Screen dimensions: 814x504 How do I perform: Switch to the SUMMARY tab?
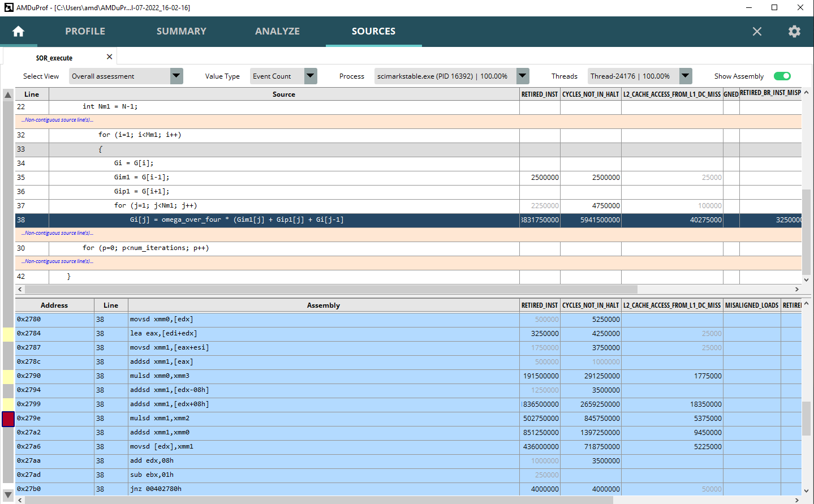pyautogui.click(x=181, y=31)
